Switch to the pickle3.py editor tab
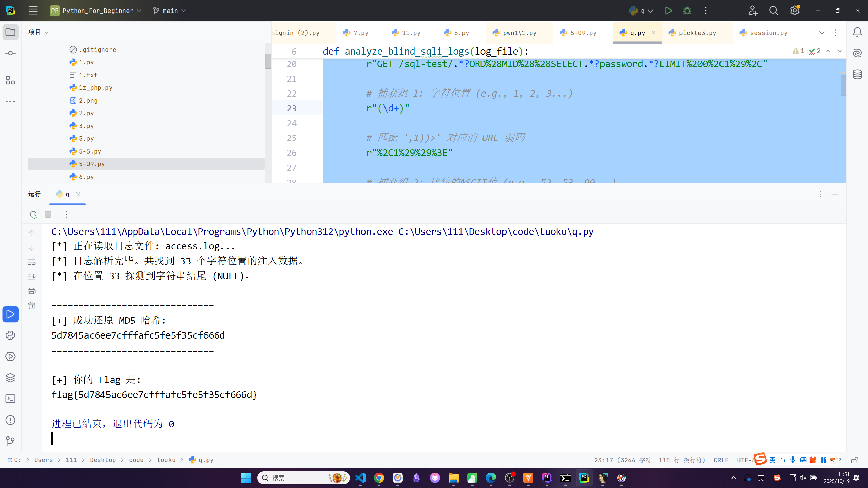This screenshot has width=868, height=488. point(697,33)
